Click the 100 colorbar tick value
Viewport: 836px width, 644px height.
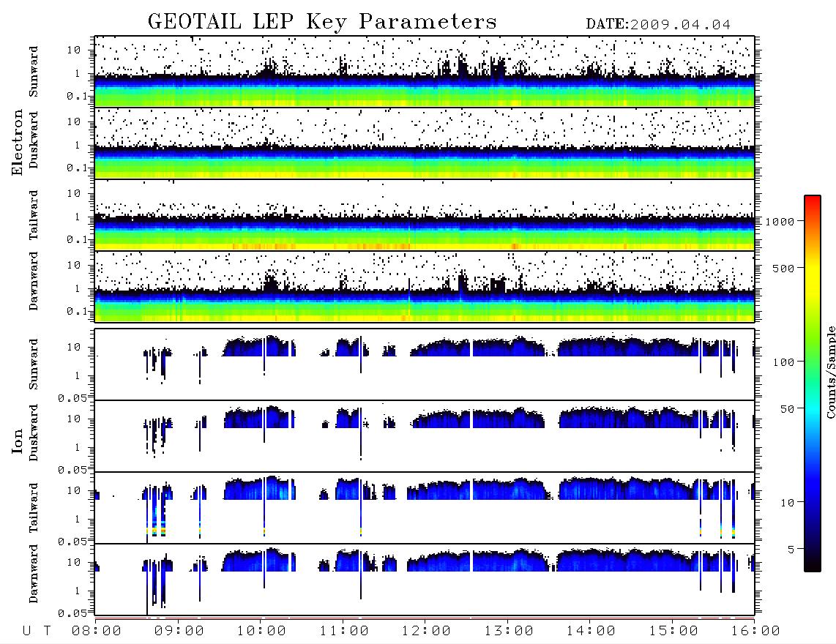pos(784,362)
